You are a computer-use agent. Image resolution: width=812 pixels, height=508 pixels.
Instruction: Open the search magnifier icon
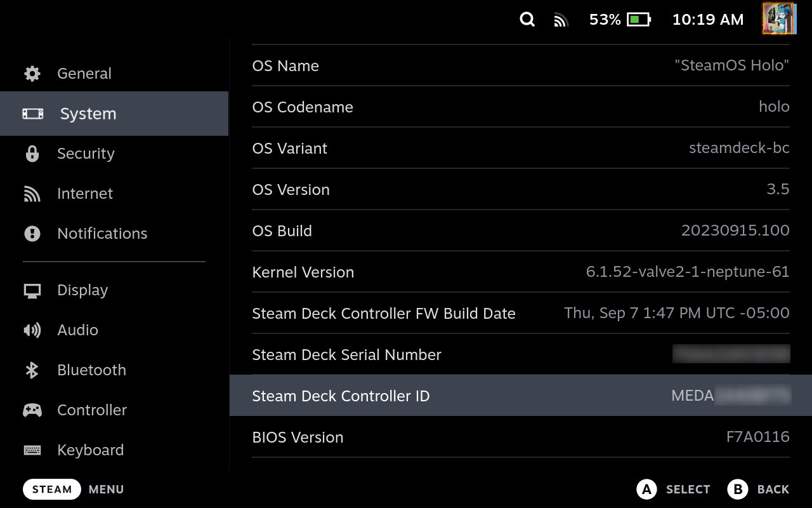(x=527, y=19)
